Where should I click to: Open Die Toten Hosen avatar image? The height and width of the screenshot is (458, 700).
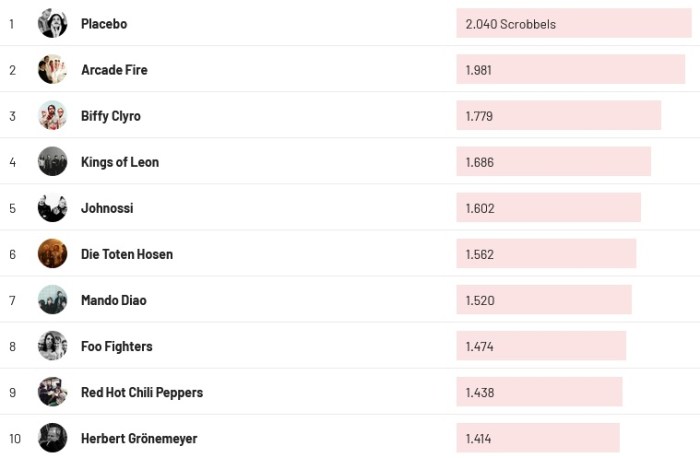tap(52, 253)
